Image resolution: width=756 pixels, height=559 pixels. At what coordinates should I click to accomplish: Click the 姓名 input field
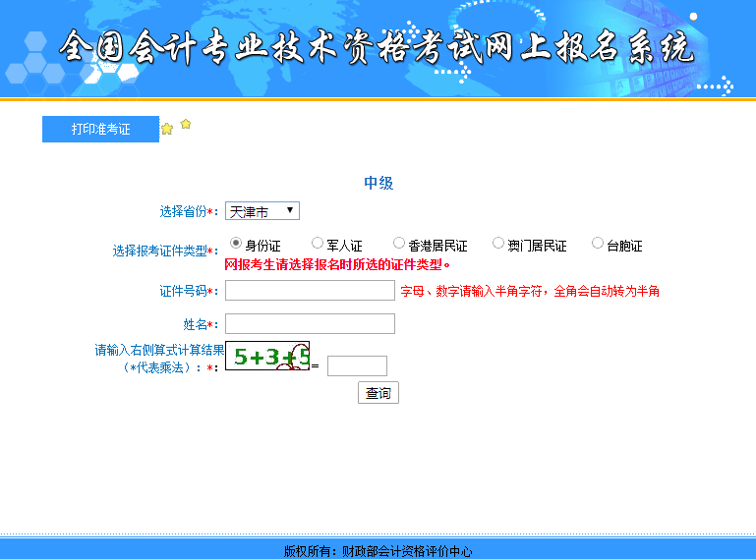pyautogui.click(x=310, y=324)
